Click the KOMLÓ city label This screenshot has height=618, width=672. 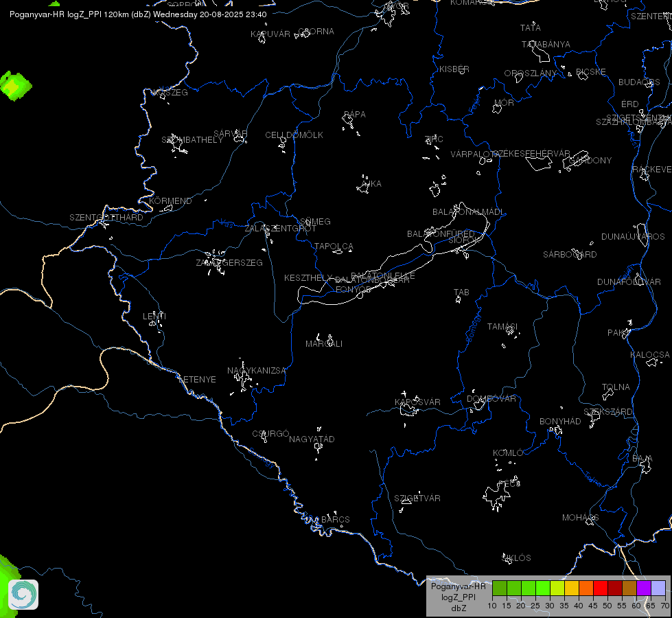pos(508,453)
